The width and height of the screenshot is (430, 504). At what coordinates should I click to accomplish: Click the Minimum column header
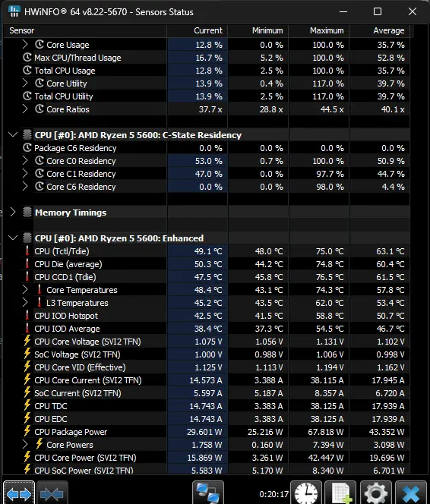click(x=258, y=30)
